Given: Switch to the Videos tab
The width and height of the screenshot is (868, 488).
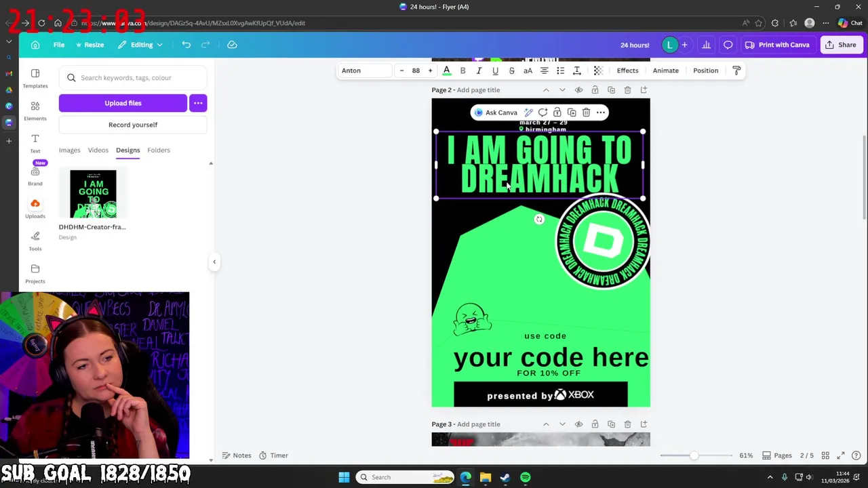Looking at the screenshot, I should (x=98, y=150).
